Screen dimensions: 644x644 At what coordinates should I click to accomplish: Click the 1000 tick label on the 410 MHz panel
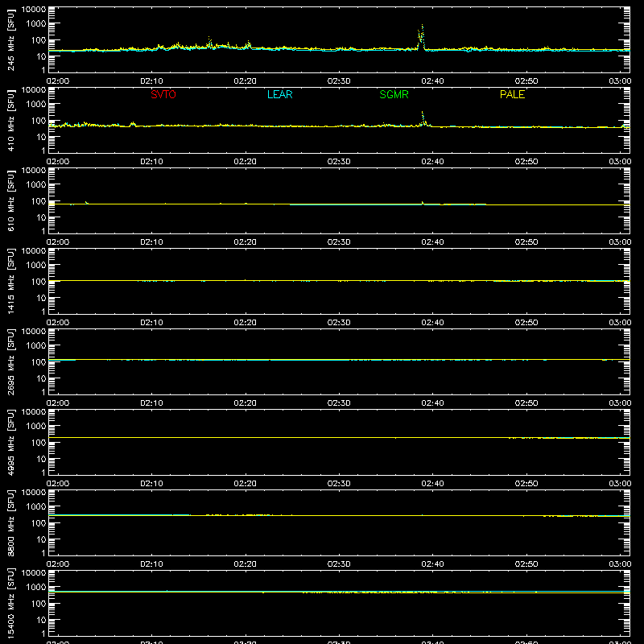[36, 105]
